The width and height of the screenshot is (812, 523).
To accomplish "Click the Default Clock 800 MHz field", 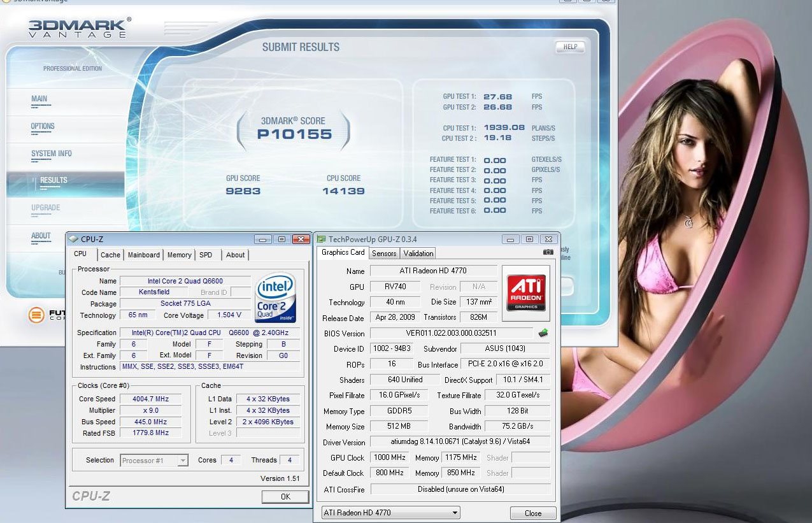I will (x=390, y=473).
